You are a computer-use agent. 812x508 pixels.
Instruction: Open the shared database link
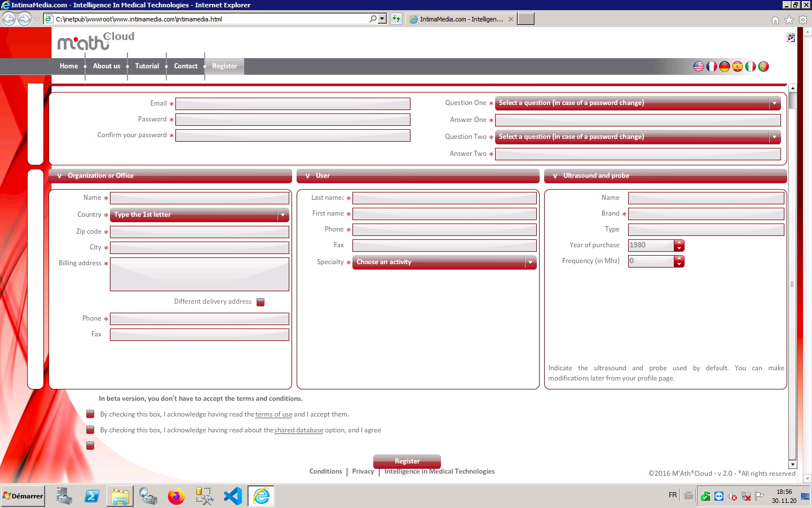tap(298, 430)
